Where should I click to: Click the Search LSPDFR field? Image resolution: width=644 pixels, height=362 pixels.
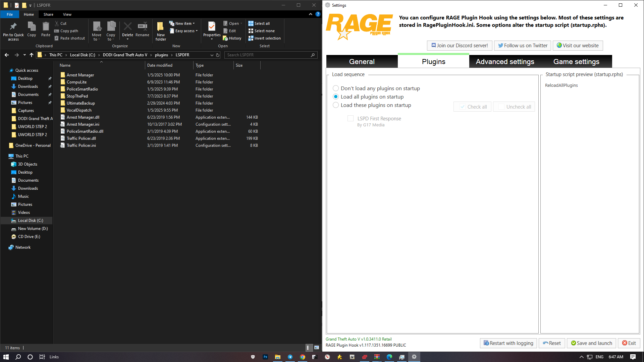[271, 55]
